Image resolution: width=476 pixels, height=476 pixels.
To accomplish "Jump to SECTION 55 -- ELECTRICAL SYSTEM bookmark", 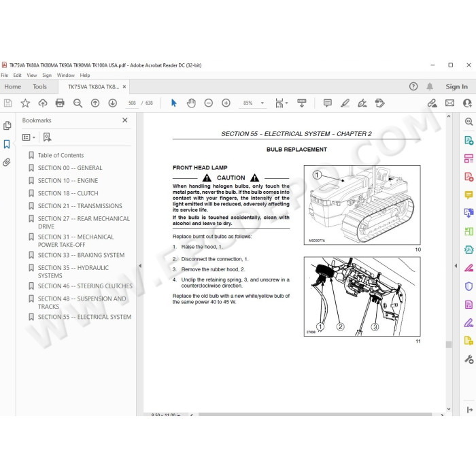I will [x=84, y=318].
